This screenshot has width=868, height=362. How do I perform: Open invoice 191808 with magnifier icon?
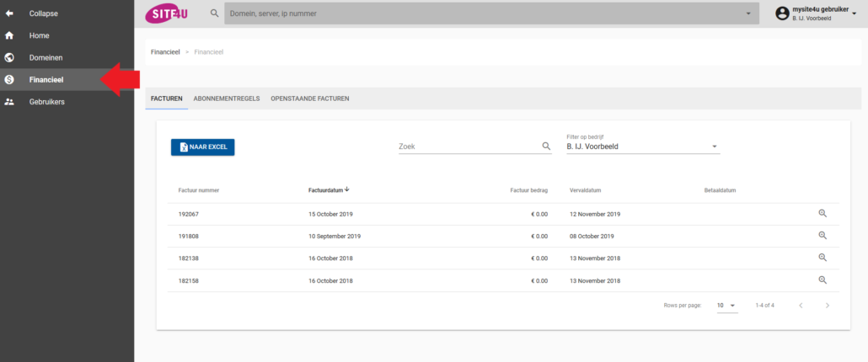822,236
